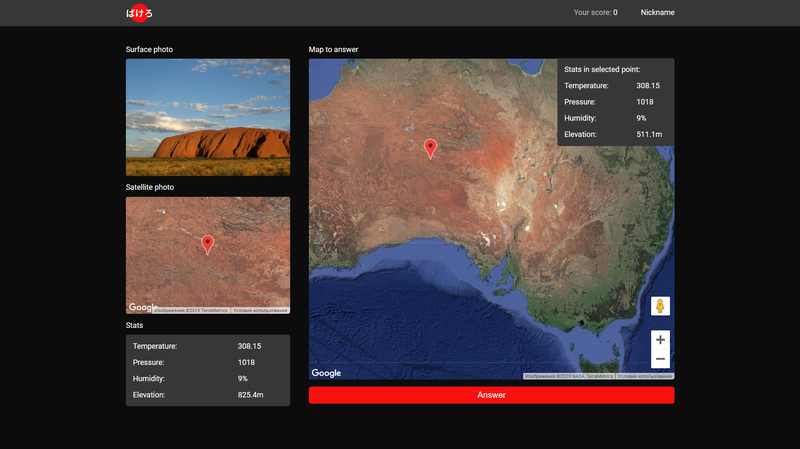This screenshot has width=800, height=449.
Task: Open Street View with the yellow pegman
Action: point(660,307)
